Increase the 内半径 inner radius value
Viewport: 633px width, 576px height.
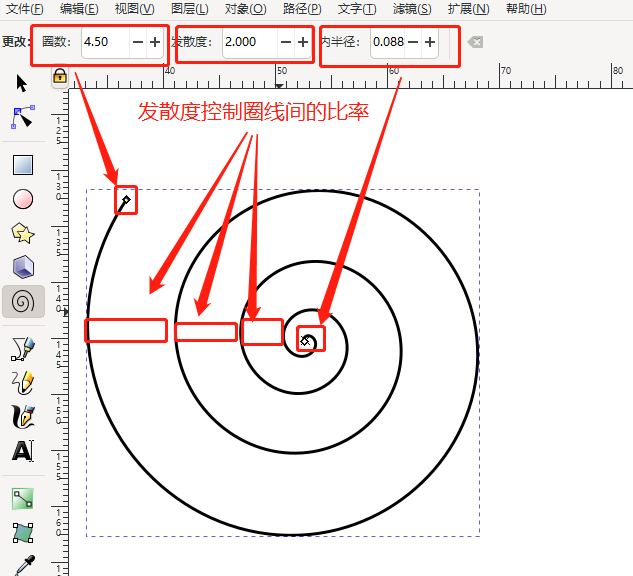(430, 42)
